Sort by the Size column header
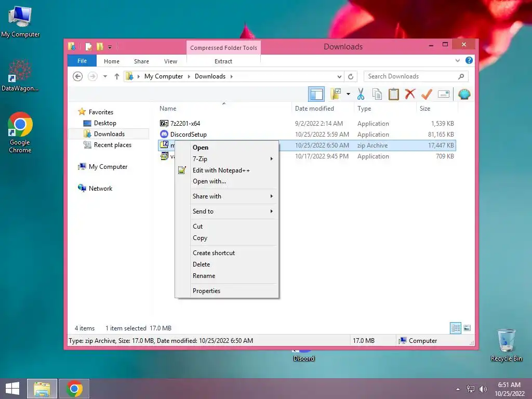Screen dimensions: 532x399 click(437, 109)
